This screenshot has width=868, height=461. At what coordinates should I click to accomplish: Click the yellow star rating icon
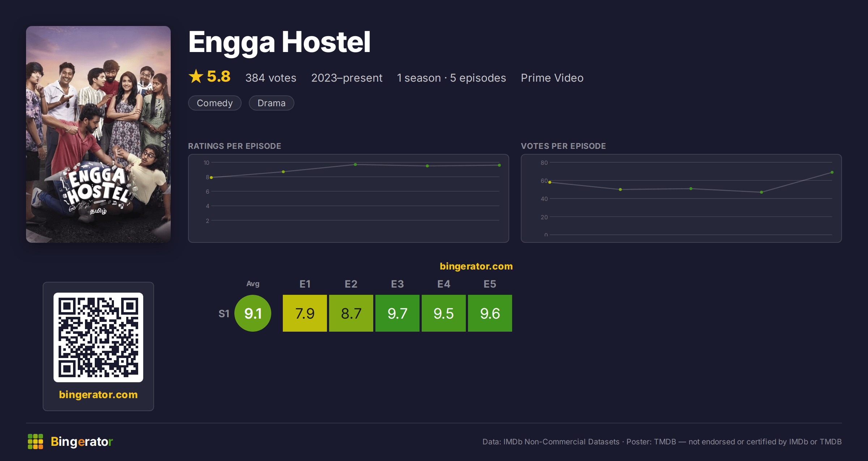tap(196, 76)
